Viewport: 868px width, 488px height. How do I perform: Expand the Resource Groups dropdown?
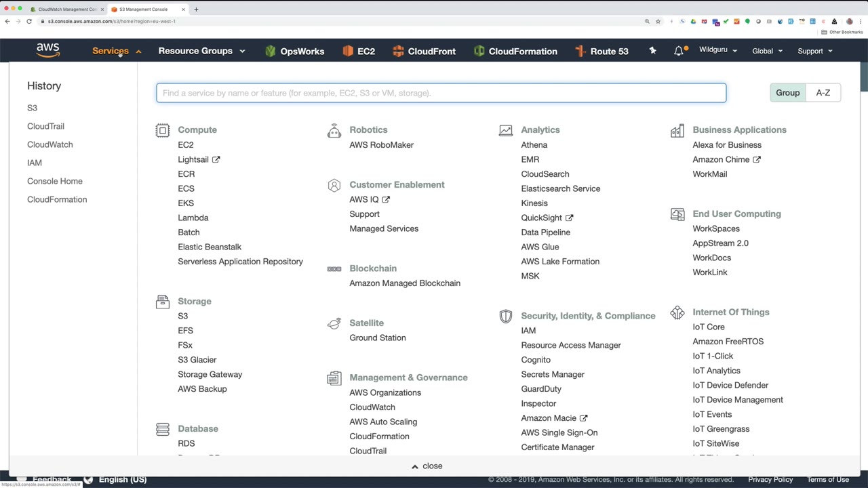(x=202, y=51)
